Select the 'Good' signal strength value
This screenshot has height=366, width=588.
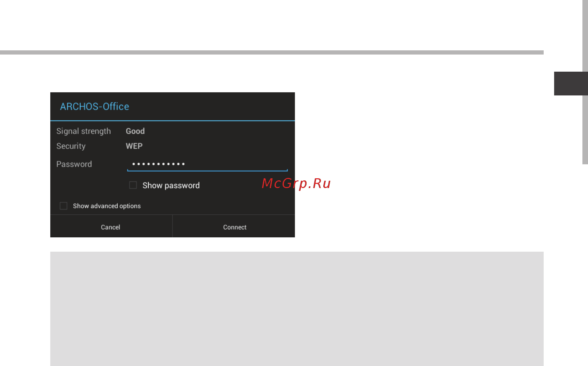click(x=135, y=131)
